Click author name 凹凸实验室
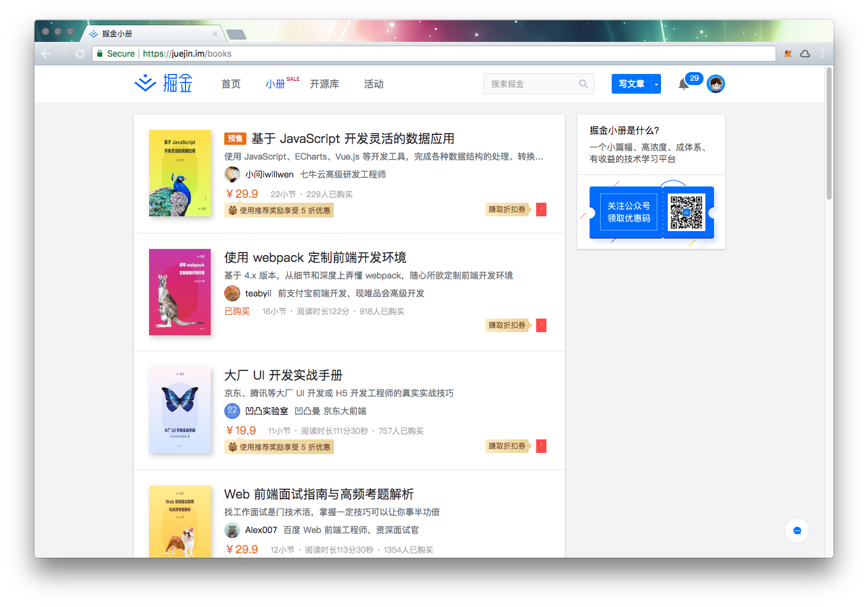The image size is (868, 607). coord(267,411)
